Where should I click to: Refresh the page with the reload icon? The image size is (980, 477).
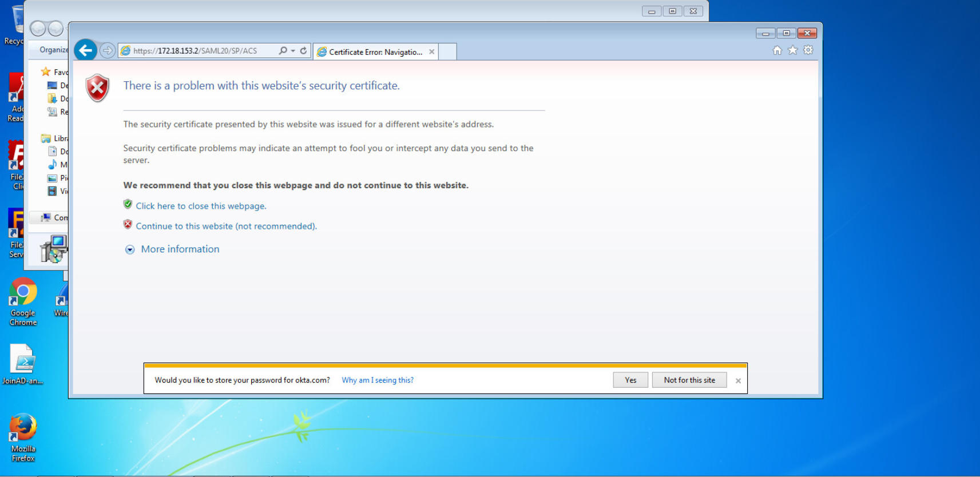(x=304, y=51)
